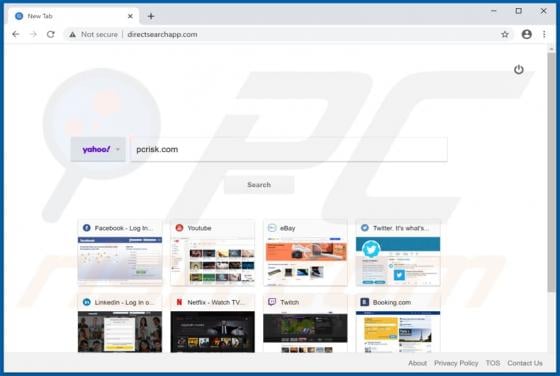Open the About footer link
This screenshot has height=376, width=560.
pos(418,363)
